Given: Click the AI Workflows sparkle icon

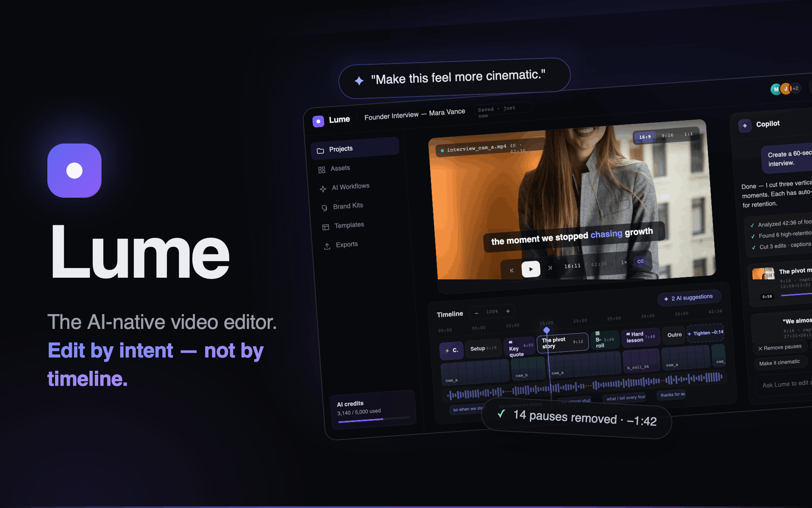Looking at the screenshot, I should coord(323,189).
